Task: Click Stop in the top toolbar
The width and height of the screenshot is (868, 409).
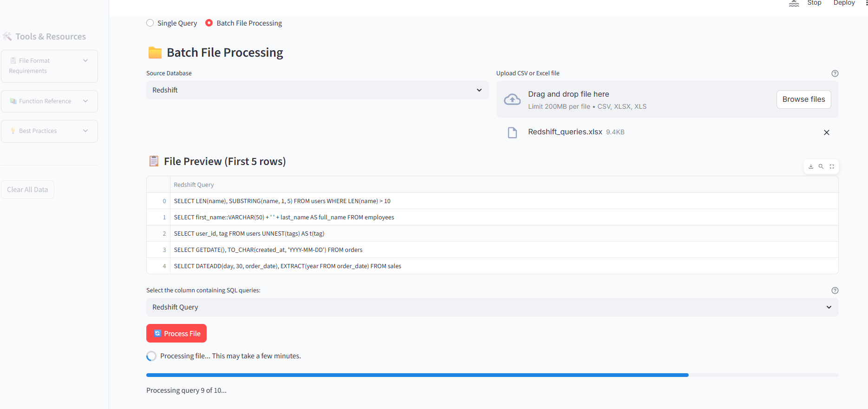Action: (814, 3)
